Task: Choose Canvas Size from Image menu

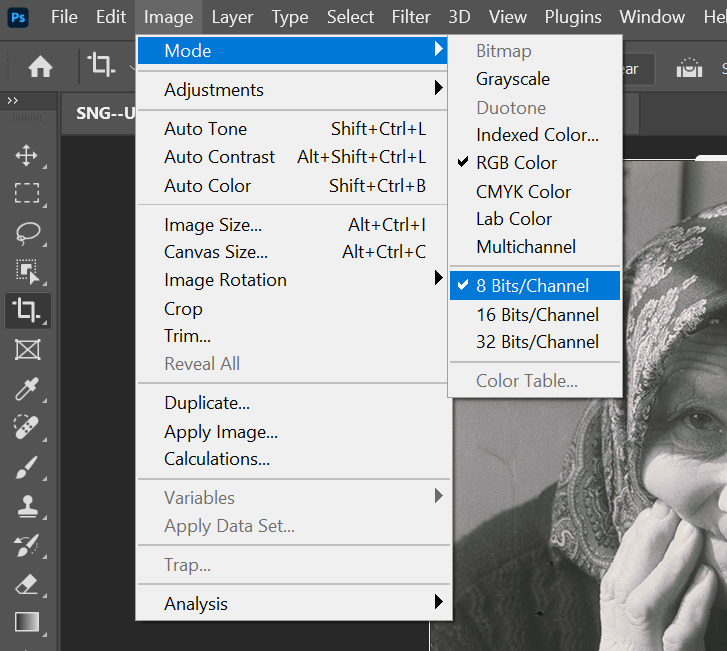Action: pos(216,252)
